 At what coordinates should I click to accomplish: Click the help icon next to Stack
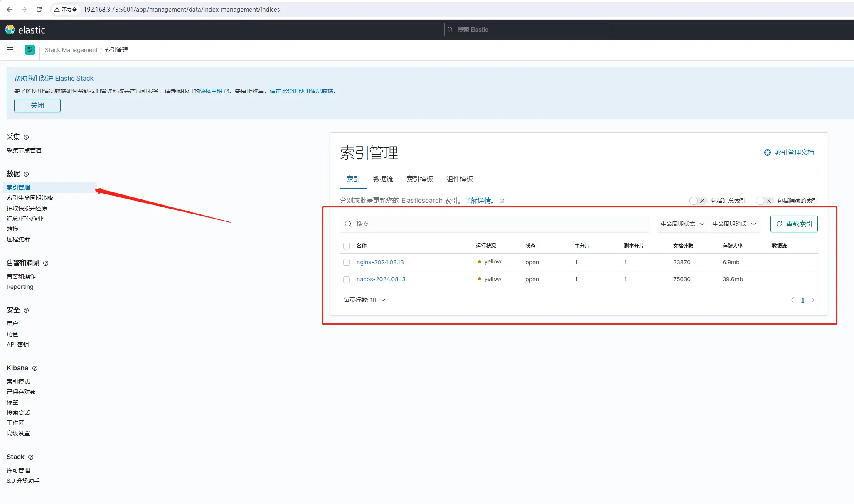(31, 457)
